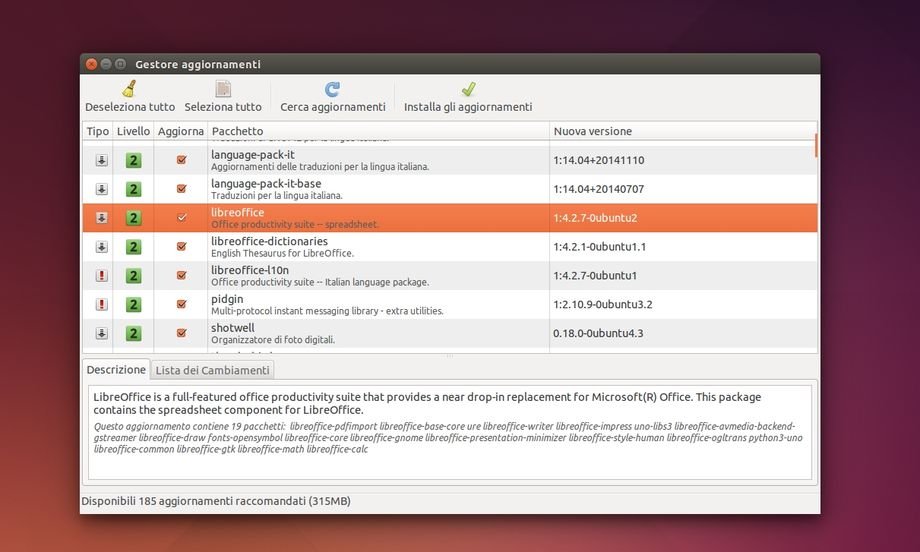Sort by the Livello column header
The height and width of the screenshot is (552, 920).
tap(133, 131)
